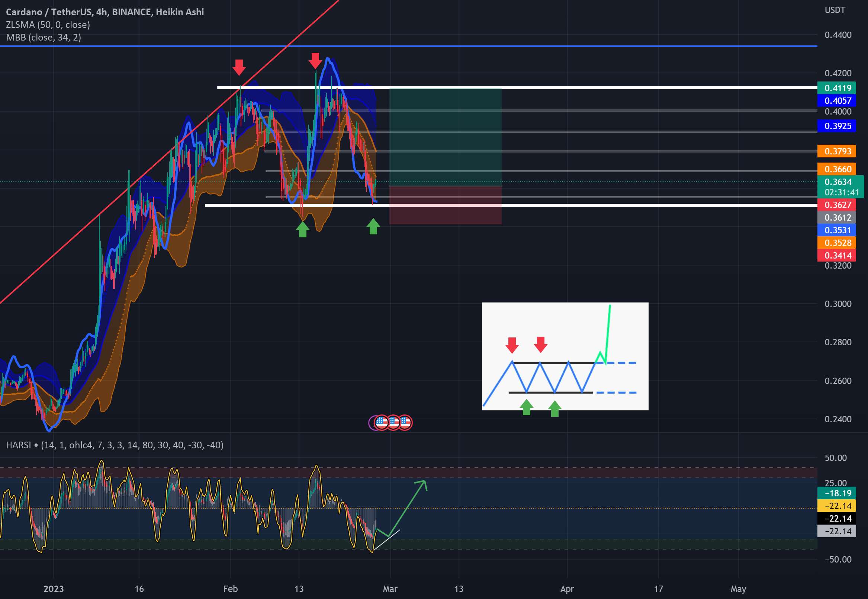This screenshot has height=599, width=868.
Task: Select the ZLSMA (50, 0, close) legend
Action: [48, 25]
